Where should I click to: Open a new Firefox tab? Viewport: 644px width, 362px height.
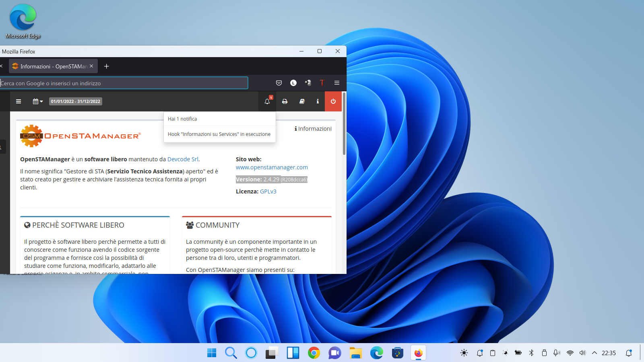tap(106, 66)
